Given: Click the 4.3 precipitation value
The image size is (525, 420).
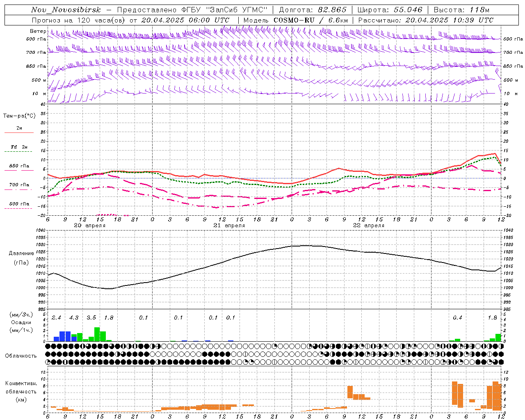Looking at the screenshot, I should (x=74, y=318).
